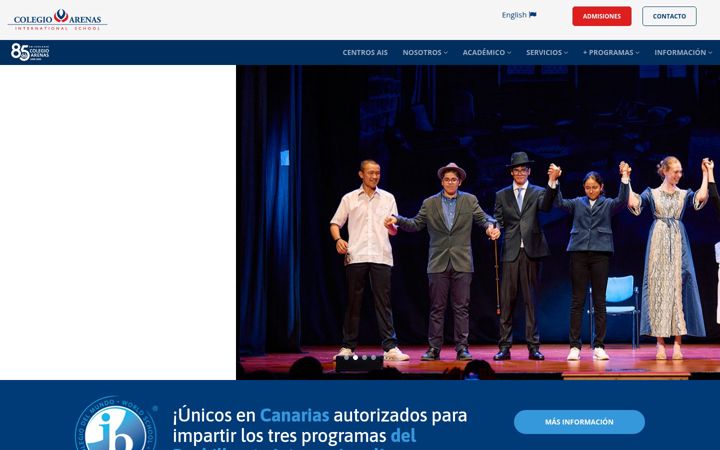Expand the Nosotros dropdown chevron
Viewport: 720px width, 450px height.
point(445,53)
